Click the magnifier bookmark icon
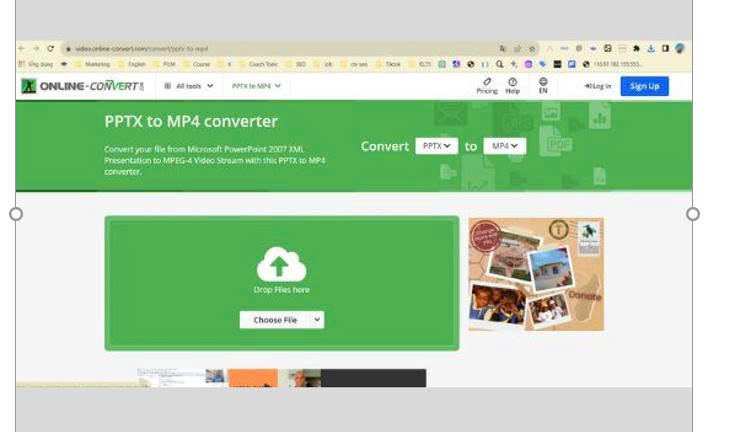Viewport: 736px width, 432px height. click(500, 64)
